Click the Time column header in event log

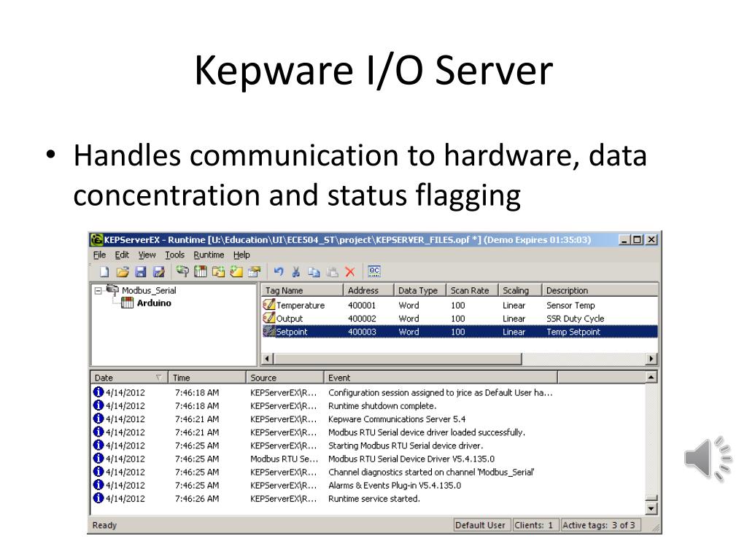tap(206, 378)
